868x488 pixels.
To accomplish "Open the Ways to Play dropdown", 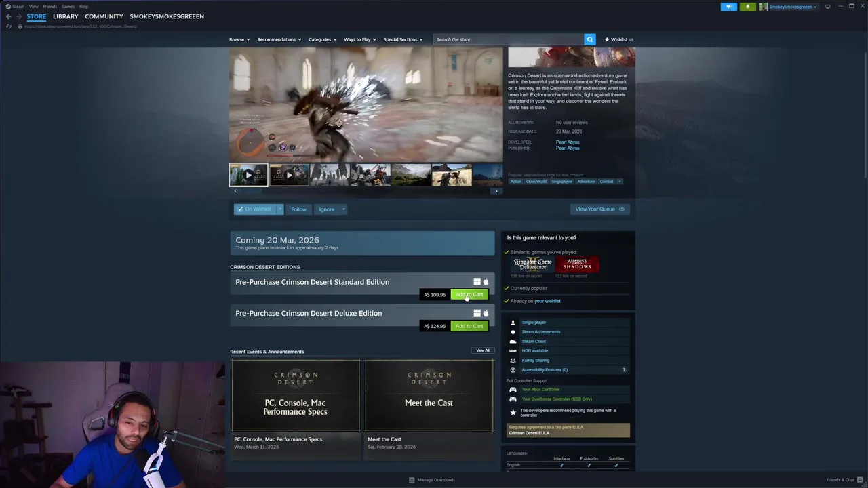I will click(359, 39).
